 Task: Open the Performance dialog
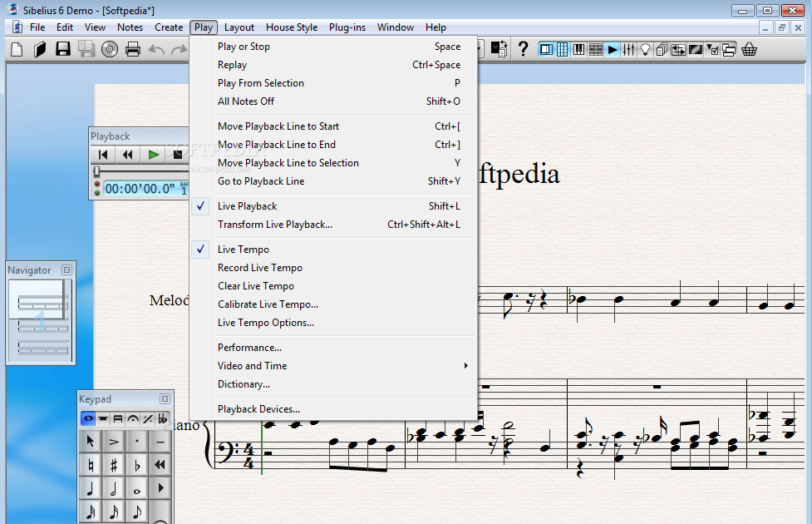pyautogui.click(x=333, y=348)
